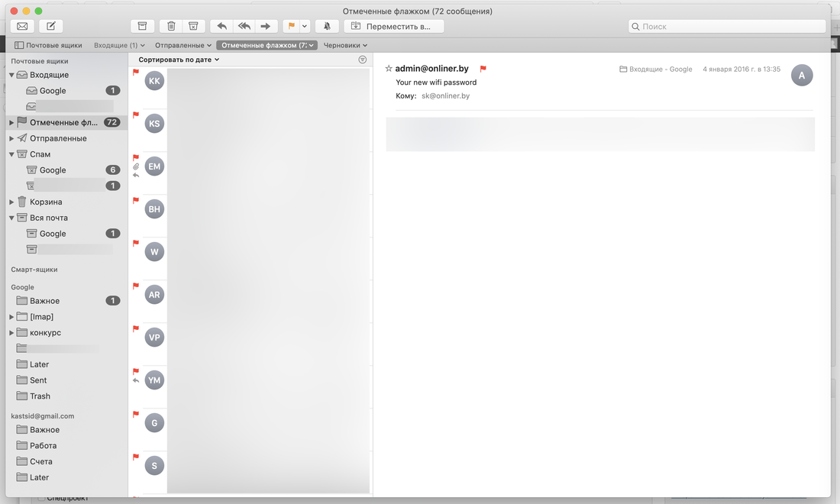Select the message from sender S
The width and height of the screenshot is (840, 504).
pos(250,473)
